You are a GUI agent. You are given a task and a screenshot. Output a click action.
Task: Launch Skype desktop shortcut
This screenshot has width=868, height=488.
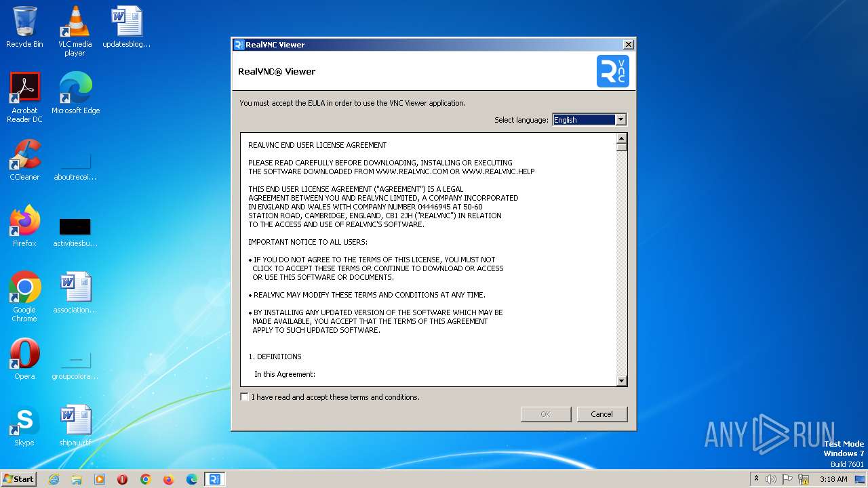[24, 425]
